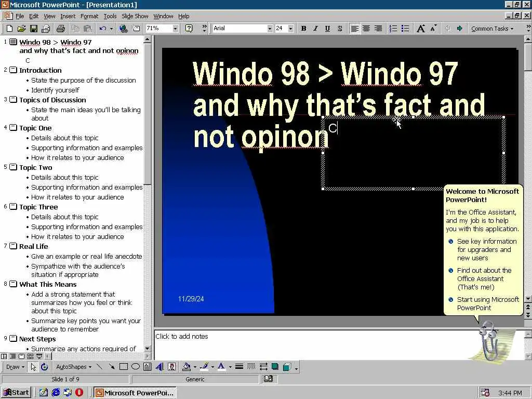Open the Zoom 71% dropdown

(x=175, y=29)
